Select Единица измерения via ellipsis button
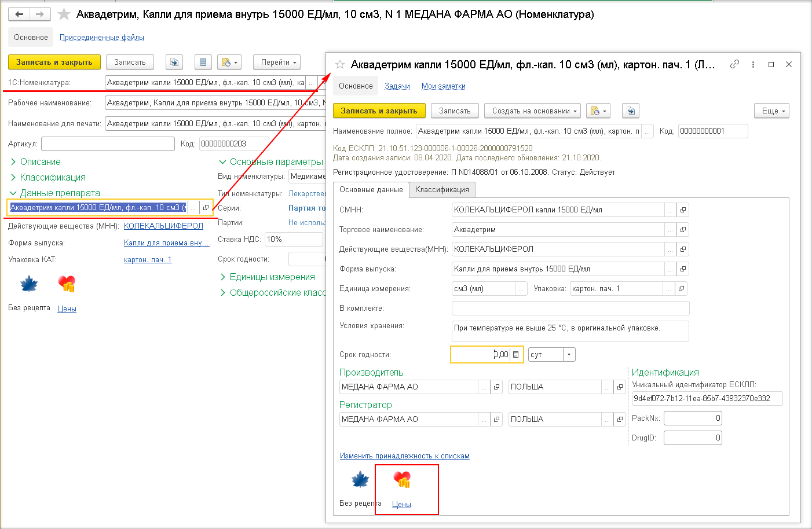 521,289
